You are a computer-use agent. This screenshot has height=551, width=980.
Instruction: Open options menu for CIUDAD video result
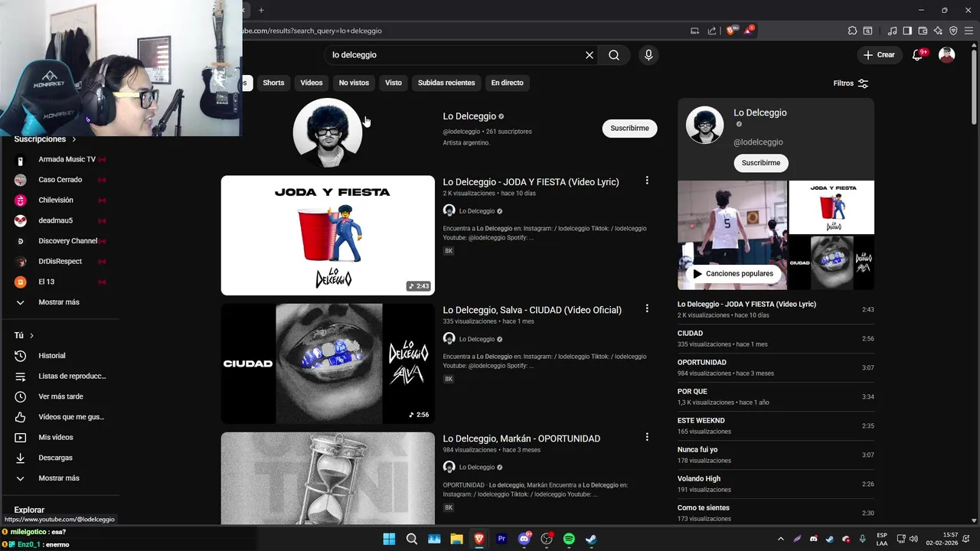point(647,308)
